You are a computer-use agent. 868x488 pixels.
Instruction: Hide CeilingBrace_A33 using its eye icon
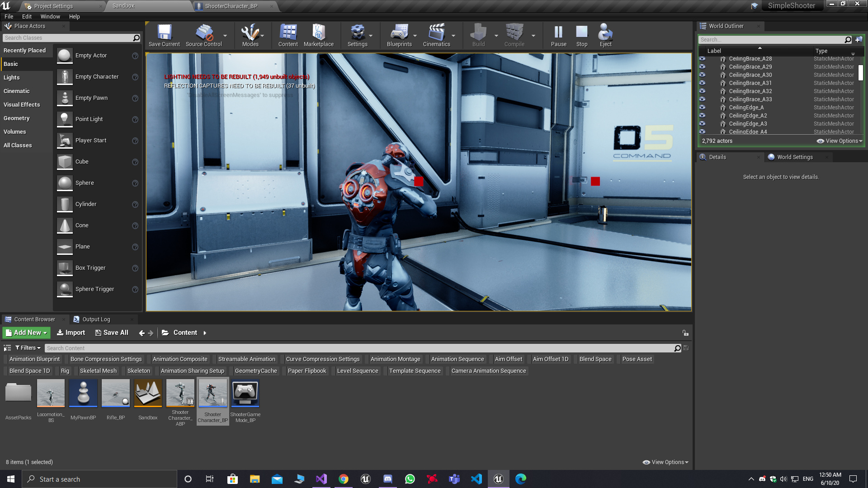(x=703, y=99)
